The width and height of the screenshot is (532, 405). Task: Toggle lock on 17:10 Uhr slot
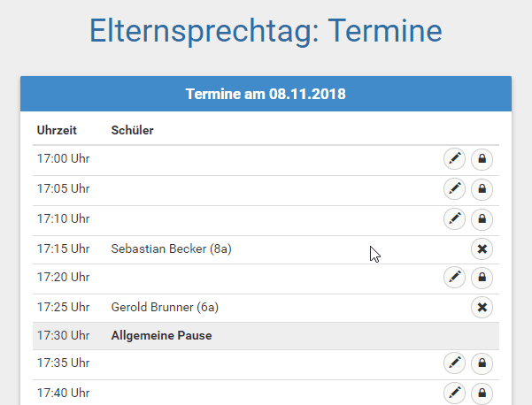[482, 218]
